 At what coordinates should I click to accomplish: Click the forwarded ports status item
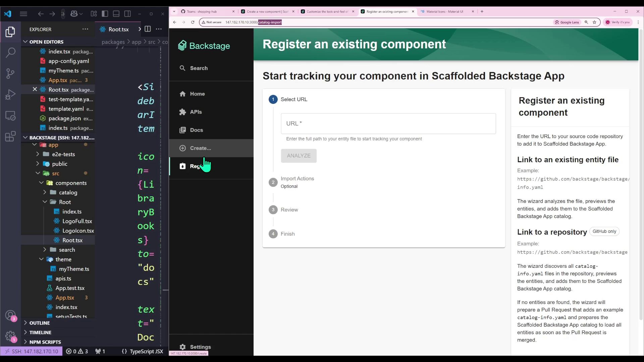point(100,351)
